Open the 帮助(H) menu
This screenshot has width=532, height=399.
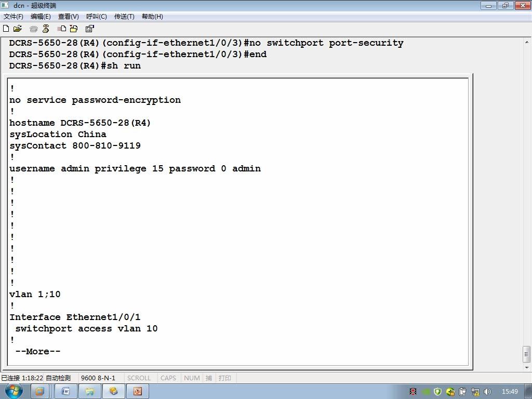tap(152, 16)
